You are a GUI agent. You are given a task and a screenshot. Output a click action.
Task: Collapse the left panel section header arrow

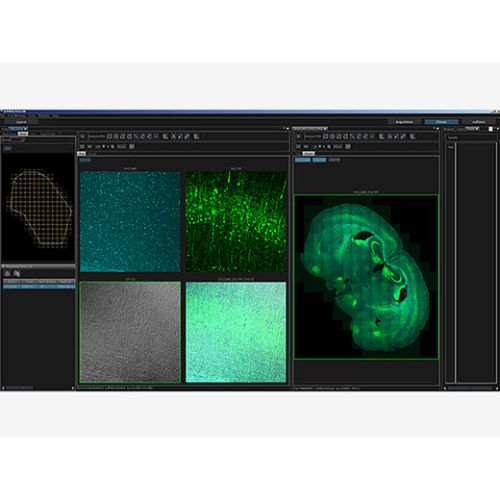coord(4,266)
